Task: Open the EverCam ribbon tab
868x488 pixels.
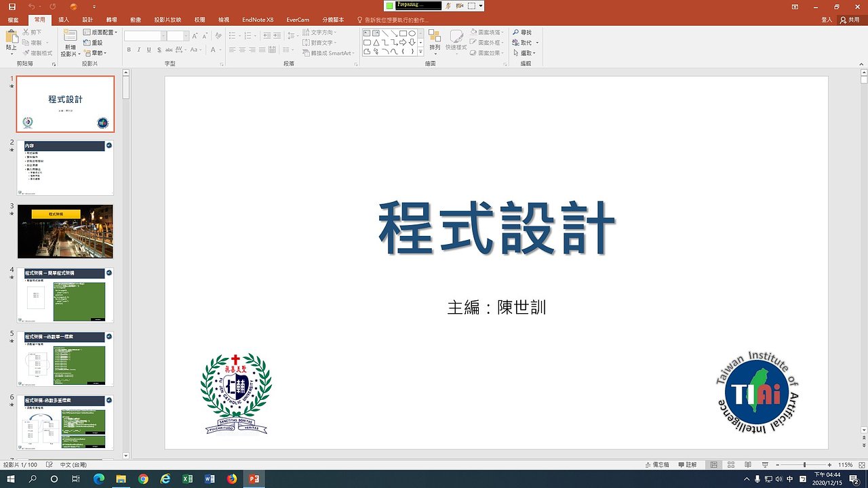Action: 298,20
